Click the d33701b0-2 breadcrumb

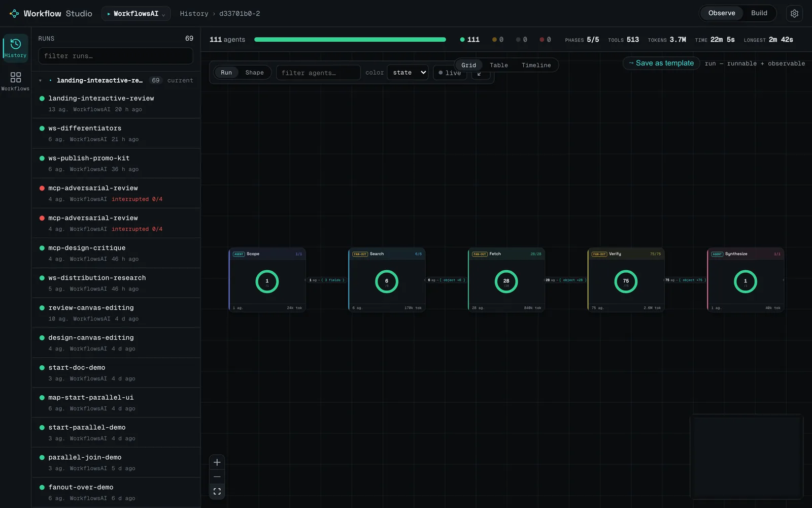[240, 14]
